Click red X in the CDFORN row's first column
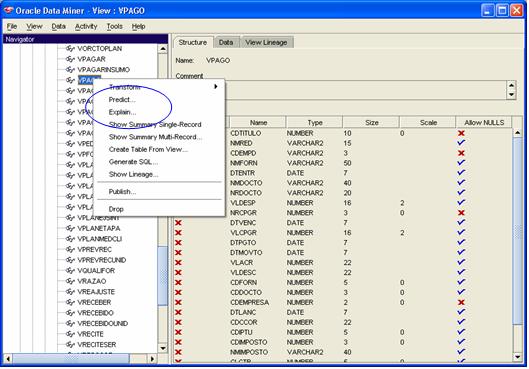The width and height of the screenshot is (529, 369). point(178,282)
